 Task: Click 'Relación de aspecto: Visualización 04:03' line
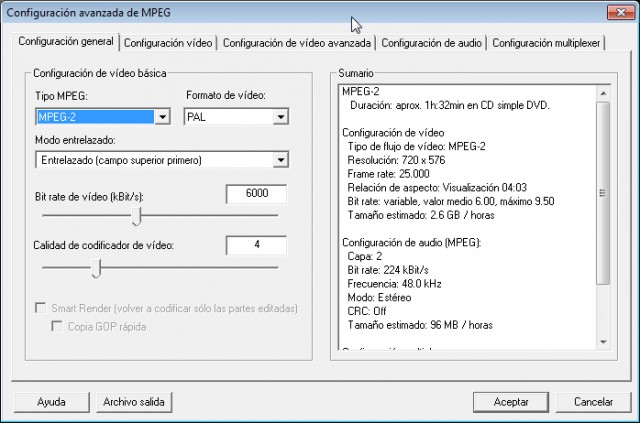click(x=437, y=188)
